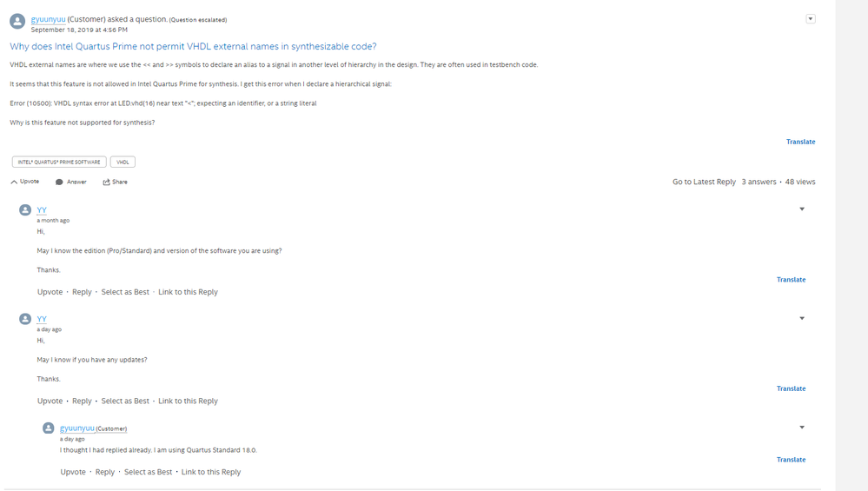Screen dimensions: 868x491
Task: Translate gyuunyuu's Quartus Standard 18.0 reply
Action: [x=791, y=460]
